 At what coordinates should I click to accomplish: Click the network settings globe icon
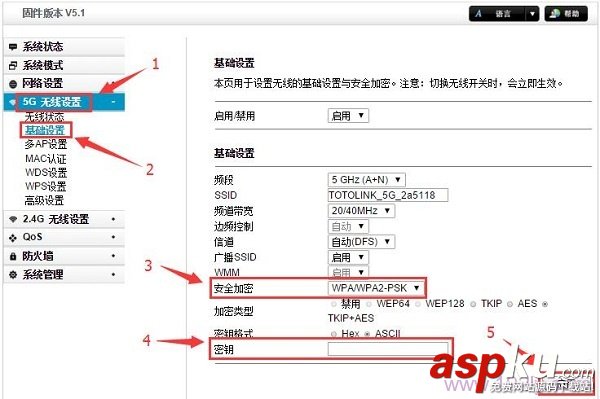point(13,84)
